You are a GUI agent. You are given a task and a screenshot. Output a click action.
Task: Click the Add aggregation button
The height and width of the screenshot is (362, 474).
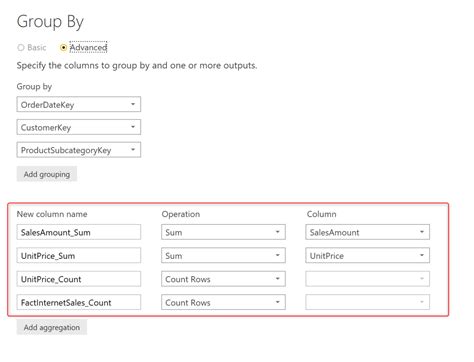pos(52,327)
